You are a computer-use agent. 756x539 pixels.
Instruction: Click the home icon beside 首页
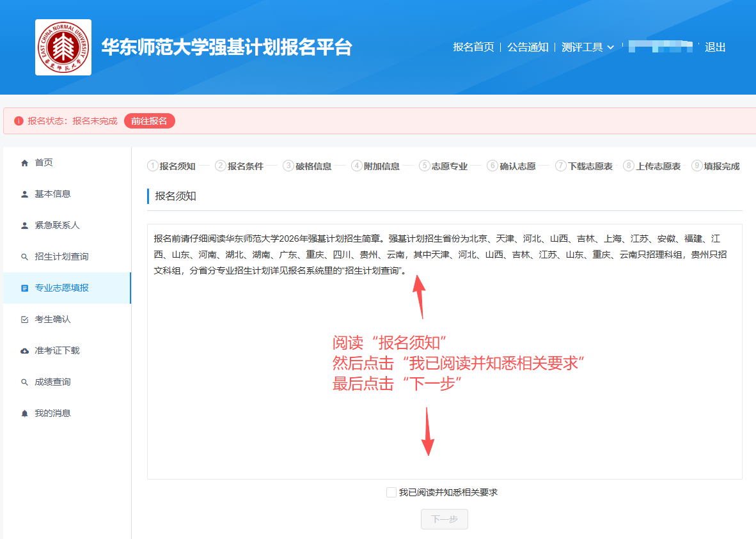point(25,163)
